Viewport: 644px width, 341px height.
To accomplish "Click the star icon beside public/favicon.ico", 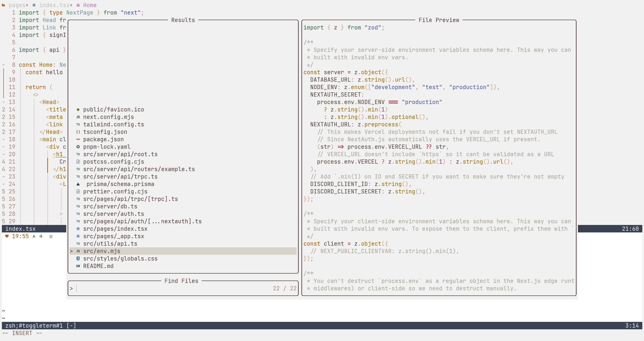I will point(78,109).
